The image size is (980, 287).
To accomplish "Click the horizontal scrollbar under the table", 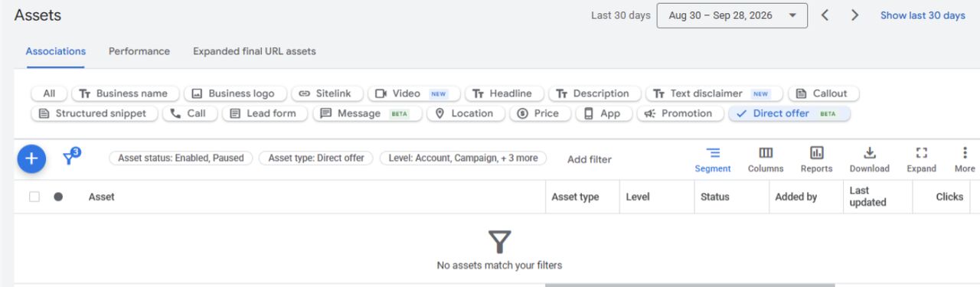I will pos(690,285).
